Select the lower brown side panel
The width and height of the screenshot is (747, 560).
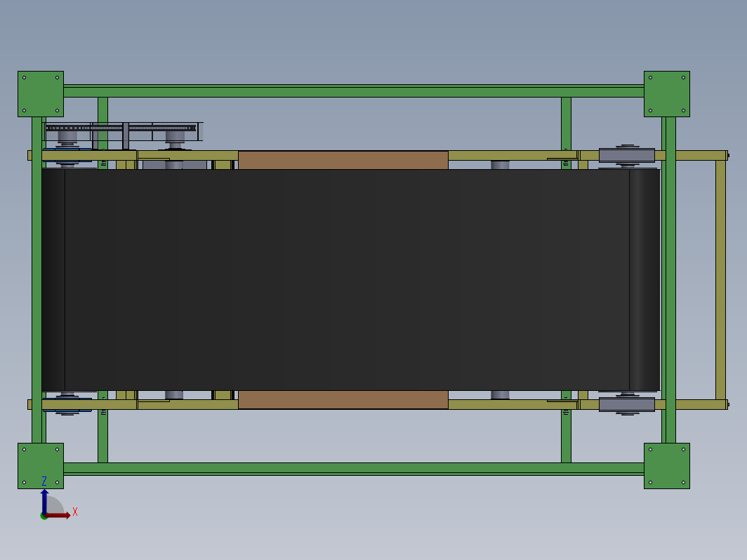click(x=343, y=399)
